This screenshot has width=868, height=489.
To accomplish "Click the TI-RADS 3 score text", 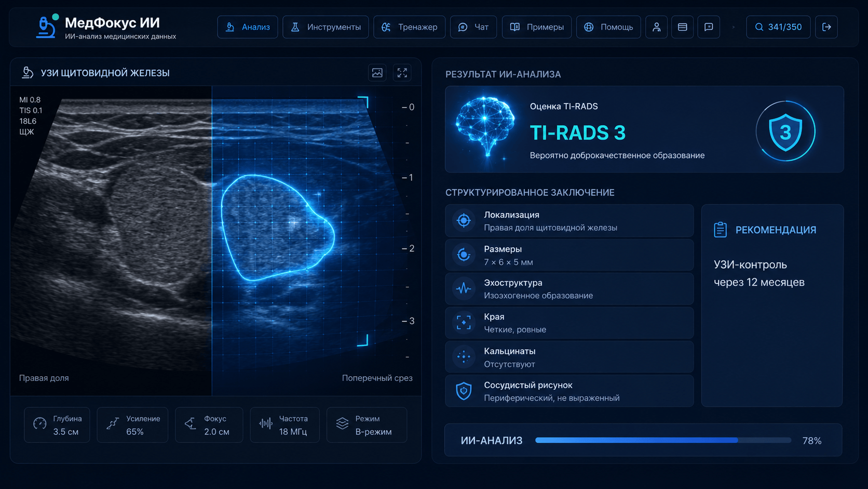I will (578, 133).
